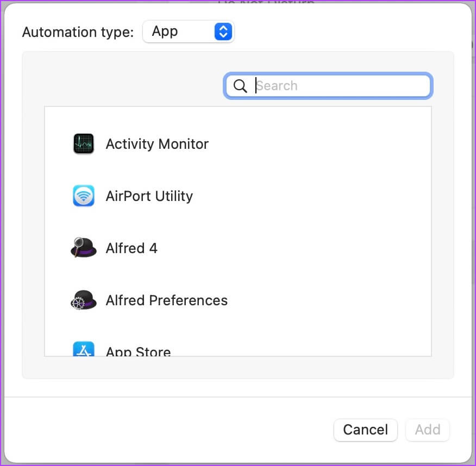
Task: Cancel the automation dialog
Action: click(366, 430)
